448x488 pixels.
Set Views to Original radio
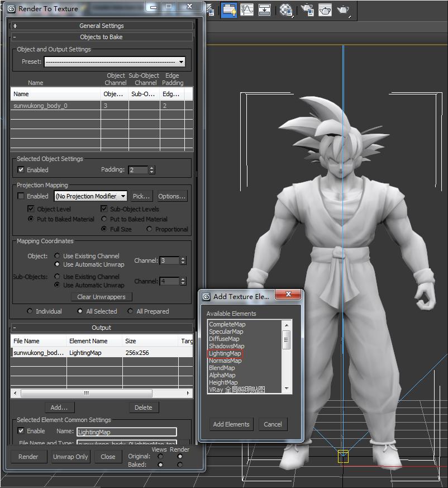point(160,456)
